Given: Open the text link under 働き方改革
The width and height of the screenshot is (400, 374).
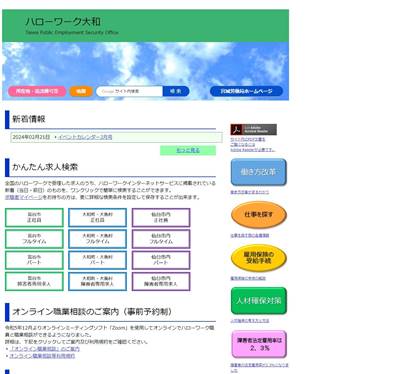Looking at the screenshot, I should point(250,192).
